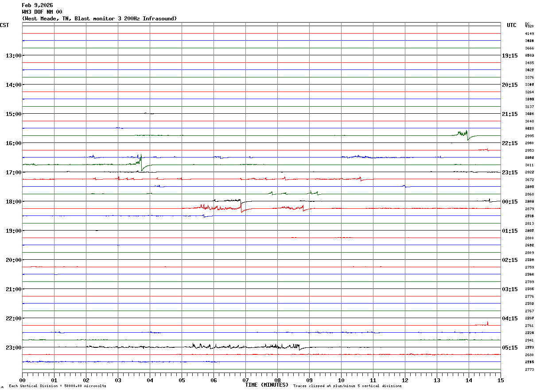Image resolution: width=536 pixels, height=392 pixels.
Task: Select the 22:15 UTC time label
Action: tap(509, 143)
